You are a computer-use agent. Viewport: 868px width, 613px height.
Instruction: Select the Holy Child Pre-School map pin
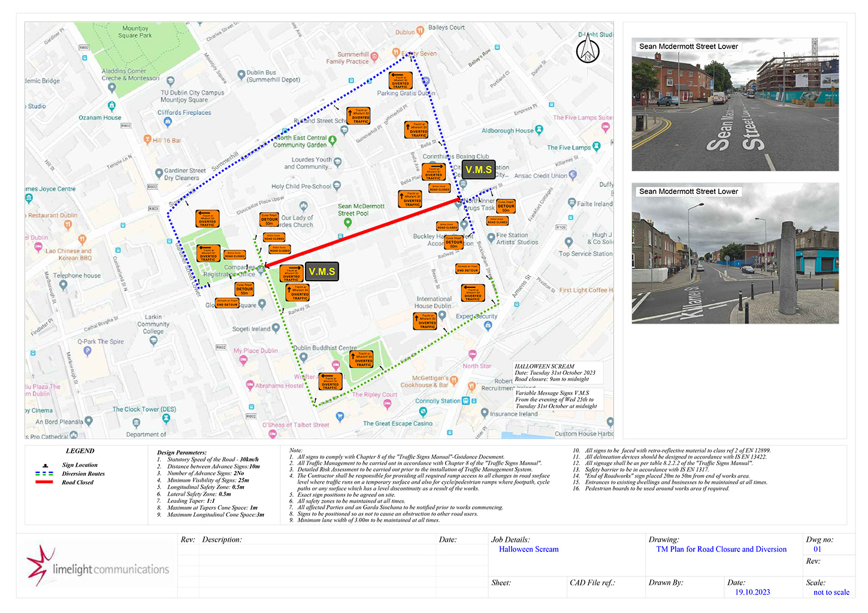point(337,186)
